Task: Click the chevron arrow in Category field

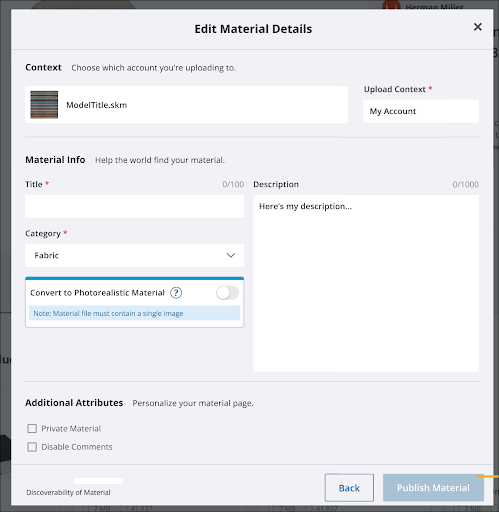Action: [231, 255]
